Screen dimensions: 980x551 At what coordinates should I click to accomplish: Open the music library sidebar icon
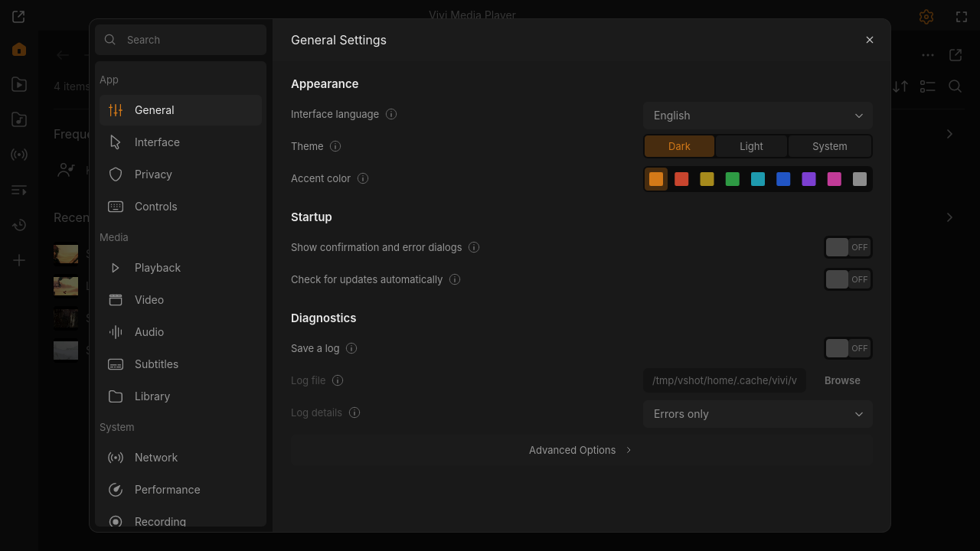[19, 119]
